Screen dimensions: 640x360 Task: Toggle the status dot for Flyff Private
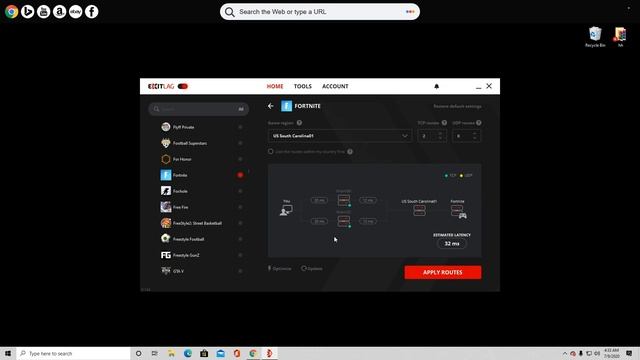pyautogui.click(x=240, y=127)
